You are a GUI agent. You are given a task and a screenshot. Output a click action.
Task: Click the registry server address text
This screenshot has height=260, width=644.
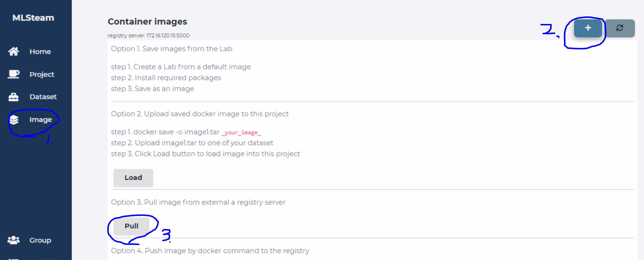(149, 35)
